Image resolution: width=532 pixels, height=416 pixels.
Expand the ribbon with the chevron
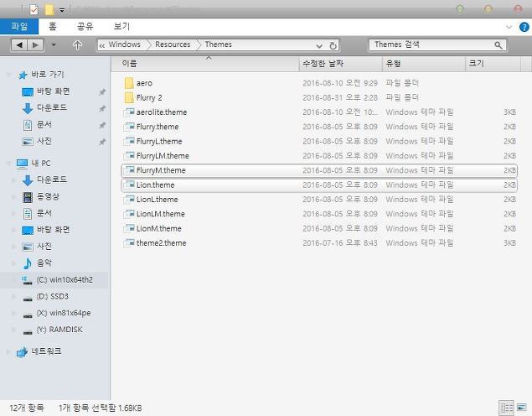tap(509, 27)
